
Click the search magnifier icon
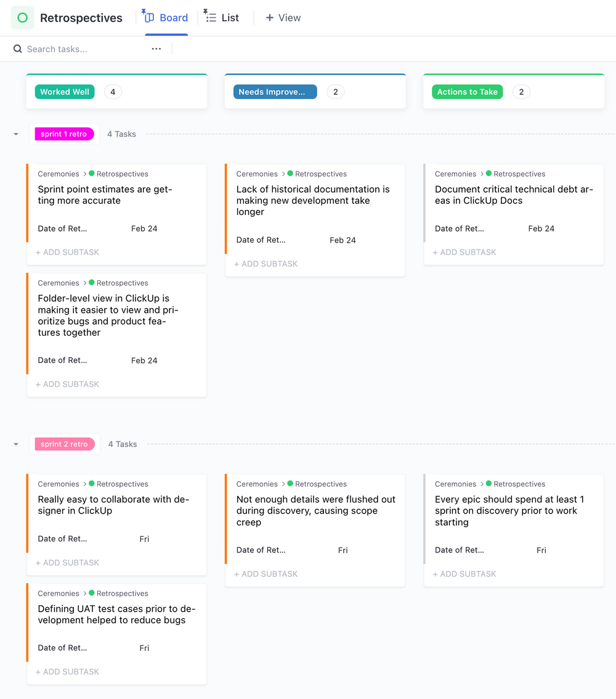[17, 49]
